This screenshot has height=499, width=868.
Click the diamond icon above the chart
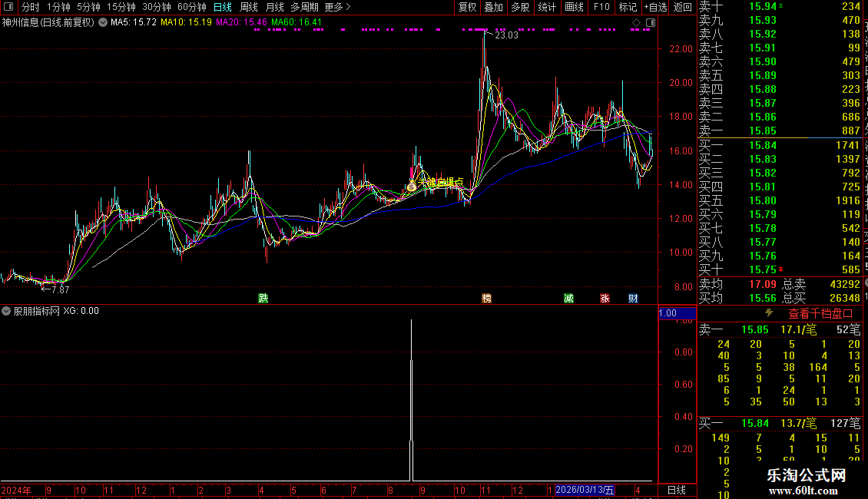point(635,23)
